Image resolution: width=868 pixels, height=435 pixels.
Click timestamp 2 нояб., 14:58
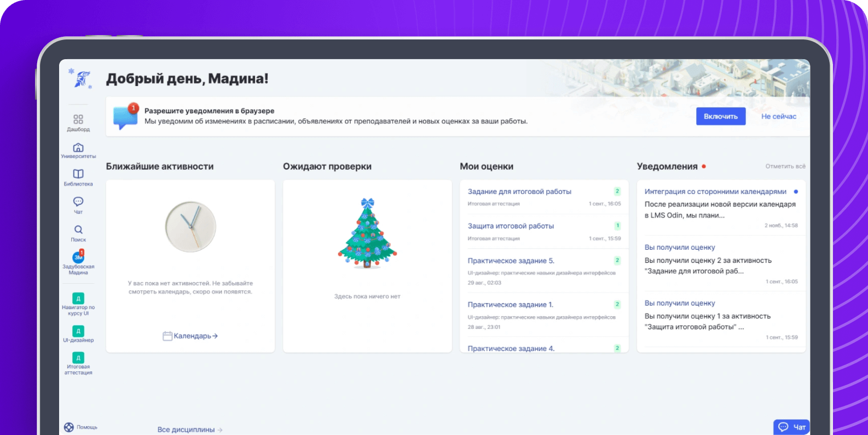(x=781, y=226)
